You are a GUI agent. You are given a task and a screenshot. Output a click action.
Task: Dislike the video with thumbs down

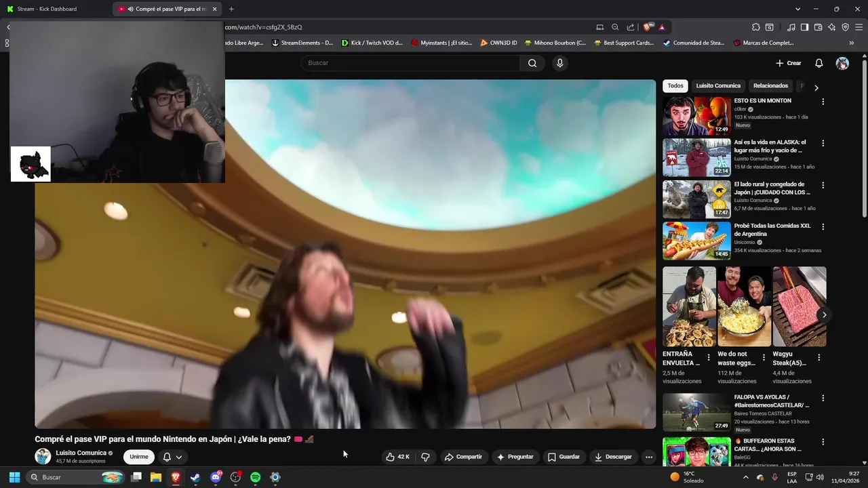click(425, 457)
